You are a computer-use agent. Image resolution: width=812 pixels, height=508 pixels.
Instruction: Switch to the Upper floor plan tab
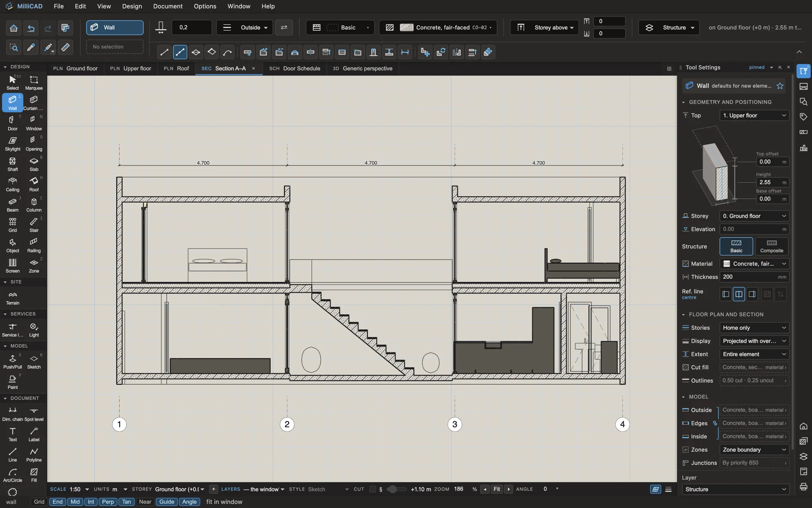[131, 69]
